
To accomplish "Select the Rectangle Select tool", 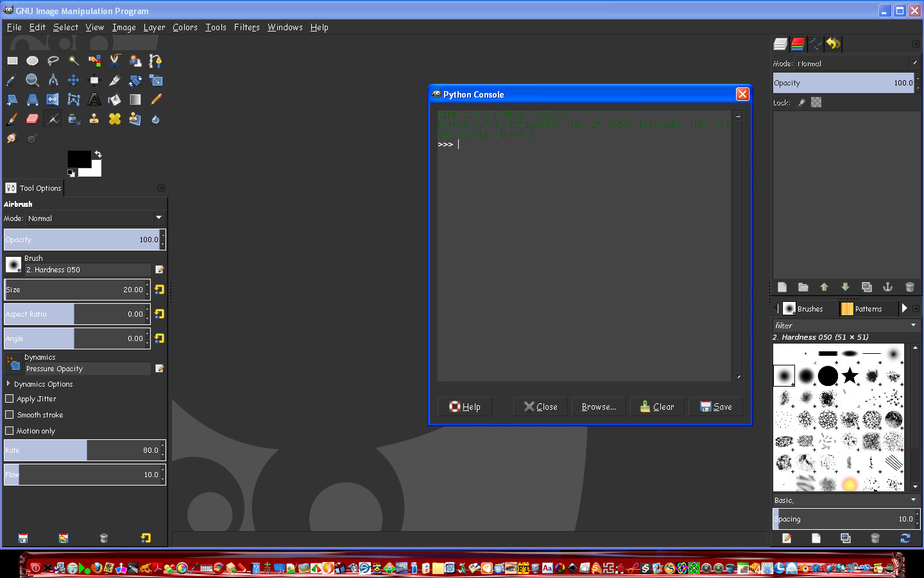I will point(12,61).
